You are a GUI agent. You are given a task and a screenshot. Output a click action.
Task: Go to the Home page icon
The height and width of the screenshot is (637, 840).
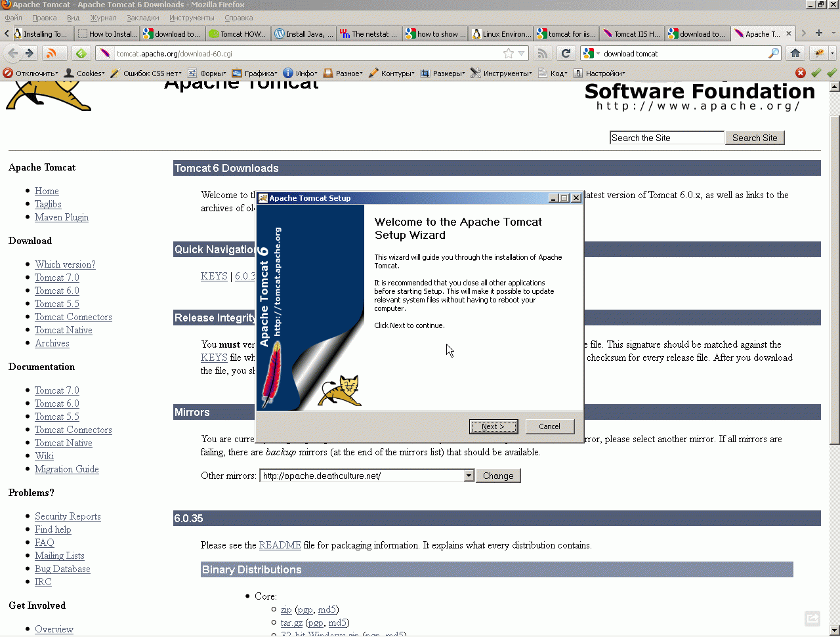coord(795,53)
